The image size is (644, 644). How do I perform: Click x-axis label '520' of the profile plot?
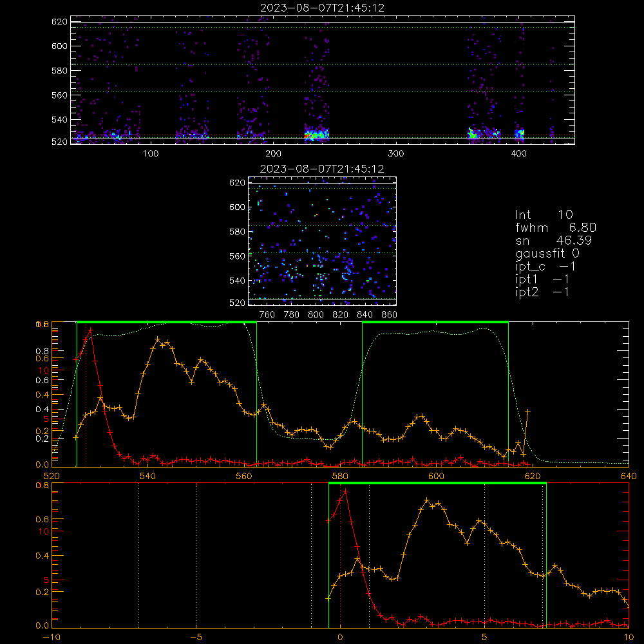click(52, 476)
